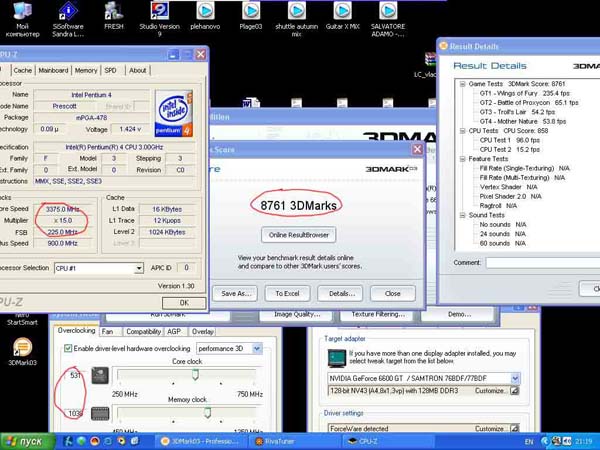The width and height of the screenshot is (600, 450).
Task: Click the To Excel button
Action: tap(287, 293)
